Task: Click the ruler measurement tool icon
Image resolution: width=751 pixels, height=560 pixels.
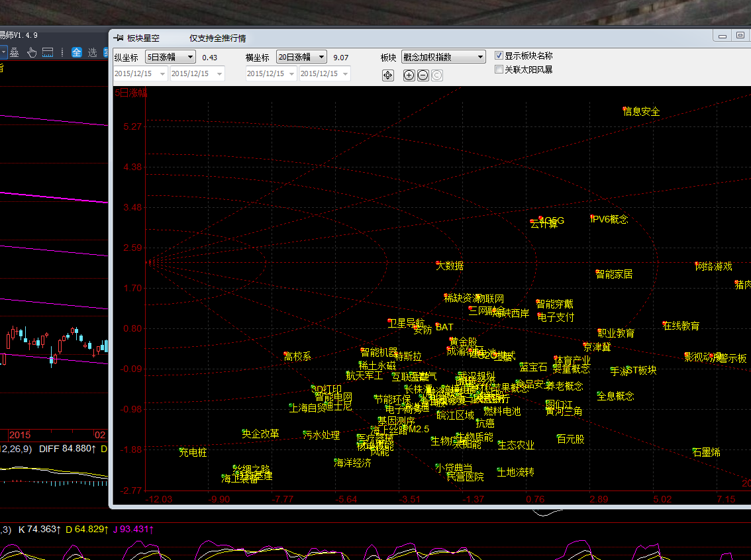Action: (48, 52)
